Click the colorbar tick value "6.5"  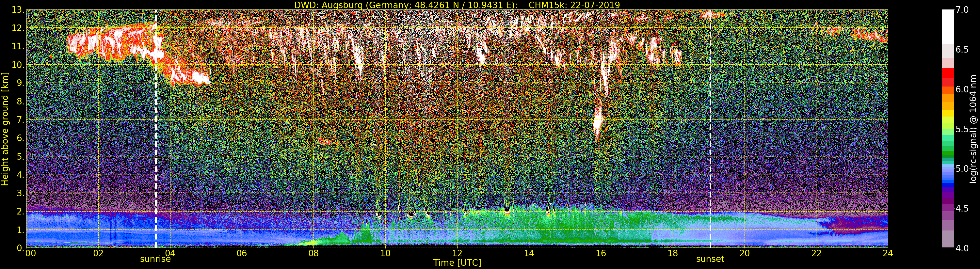tap(962, 50)
